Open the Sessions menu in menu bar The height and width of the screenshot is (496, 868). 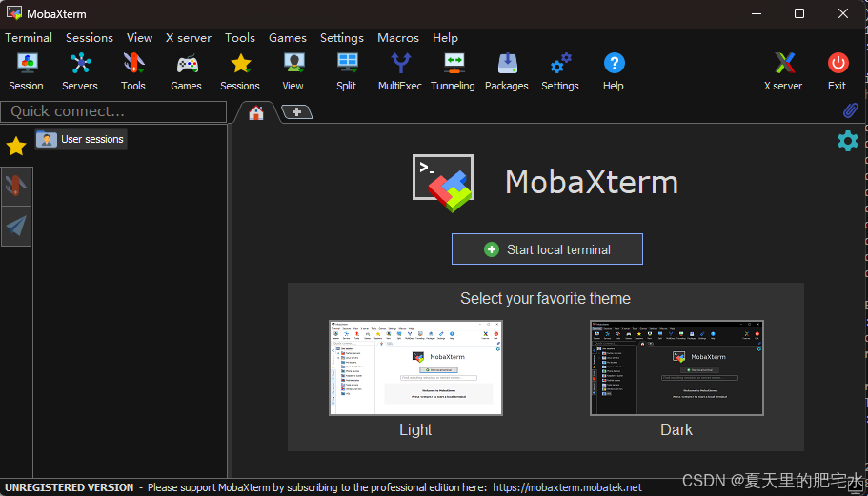coord(90,37)
